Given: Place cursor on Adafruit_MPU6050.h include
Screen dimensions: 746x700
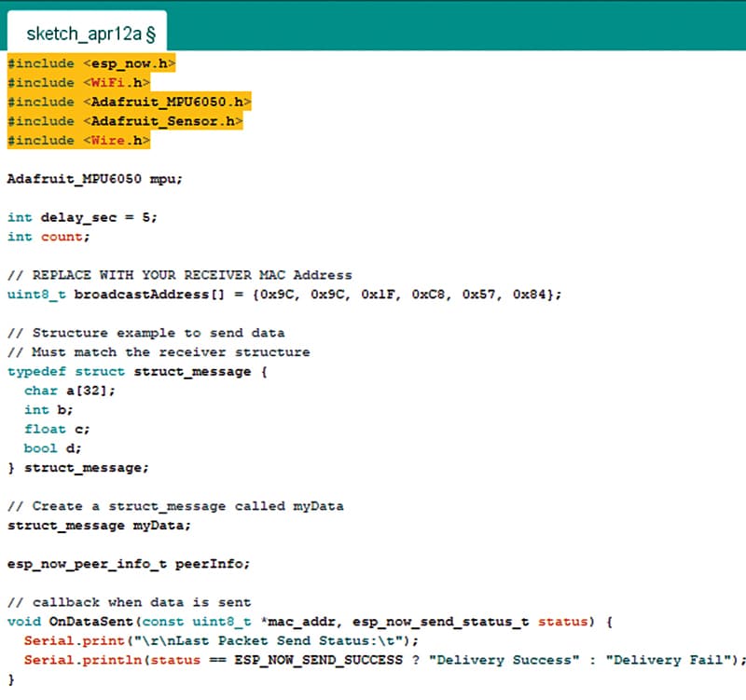Looking at the screenshot, I should pos(129,102).
